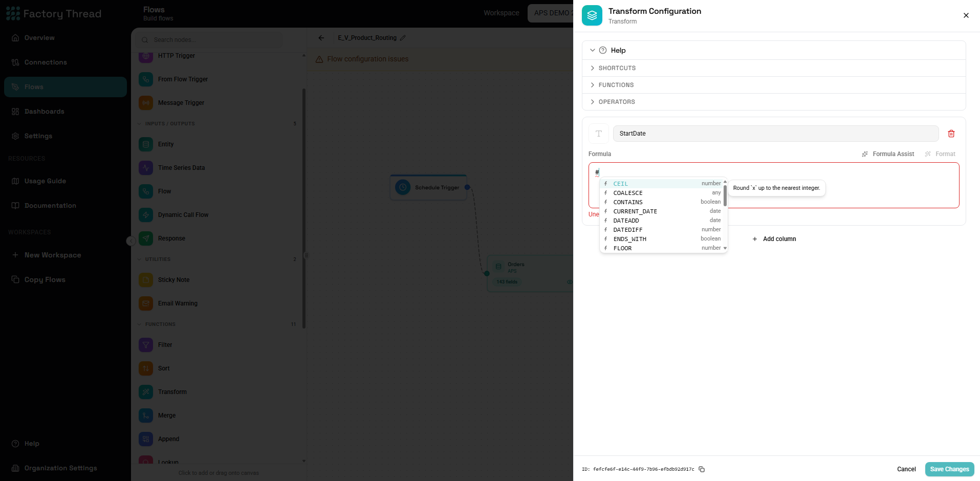The width and height of the screenshot is (980, 481).
Task: Go back with arrow beside flow name
Action: pyautogui.click(x=321, y=38)
